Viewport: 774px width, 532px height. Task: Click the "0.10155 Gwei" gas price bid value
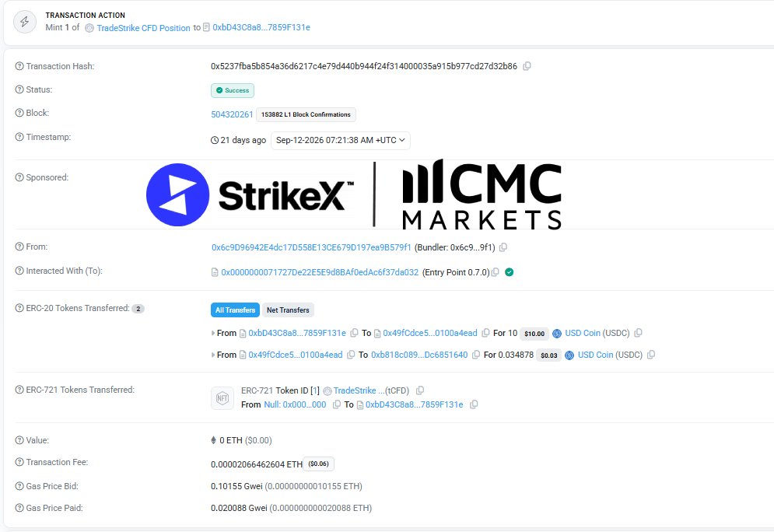coord(236,486)
